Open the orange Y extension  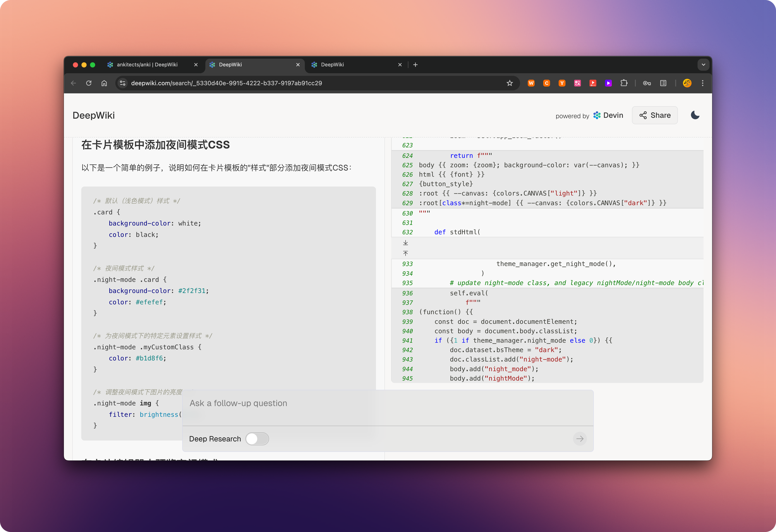(x=562, y=83)
